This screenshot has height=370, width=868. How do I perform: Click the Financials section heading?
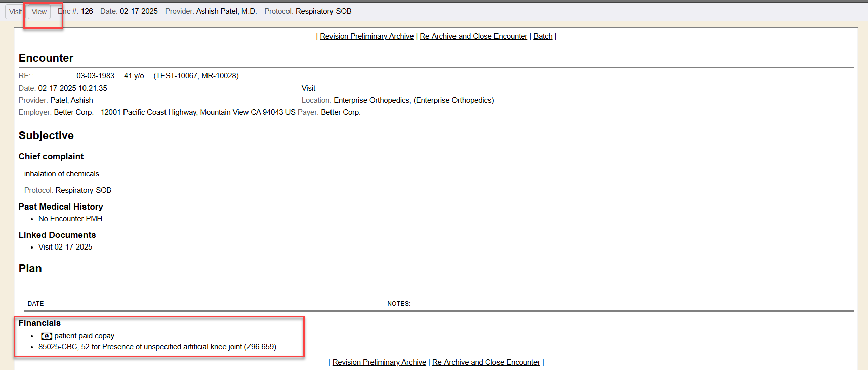(x=39, y=323)
